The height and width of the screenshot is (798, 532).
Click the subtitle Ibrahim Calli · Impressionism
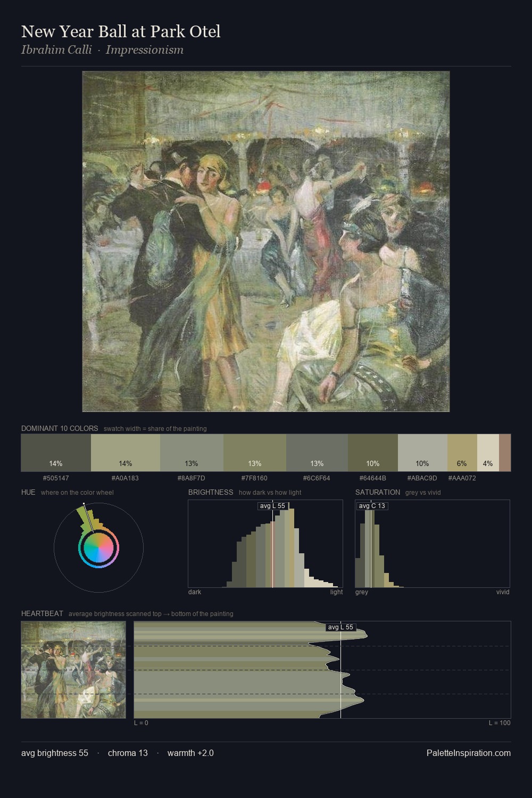102,50
